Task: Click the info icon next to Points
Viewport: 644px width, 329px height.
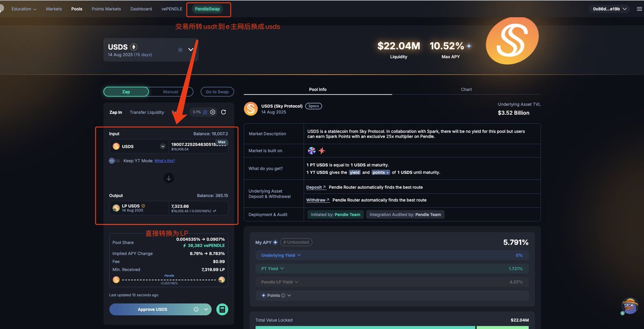Action: tap(283, 296)
